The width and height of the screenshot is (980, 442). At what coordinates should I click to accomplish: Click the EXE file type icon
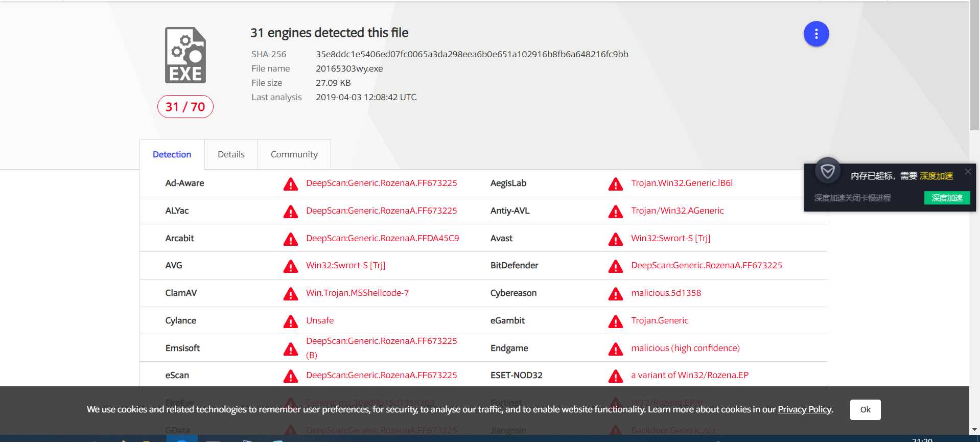[x=185, y=55]
